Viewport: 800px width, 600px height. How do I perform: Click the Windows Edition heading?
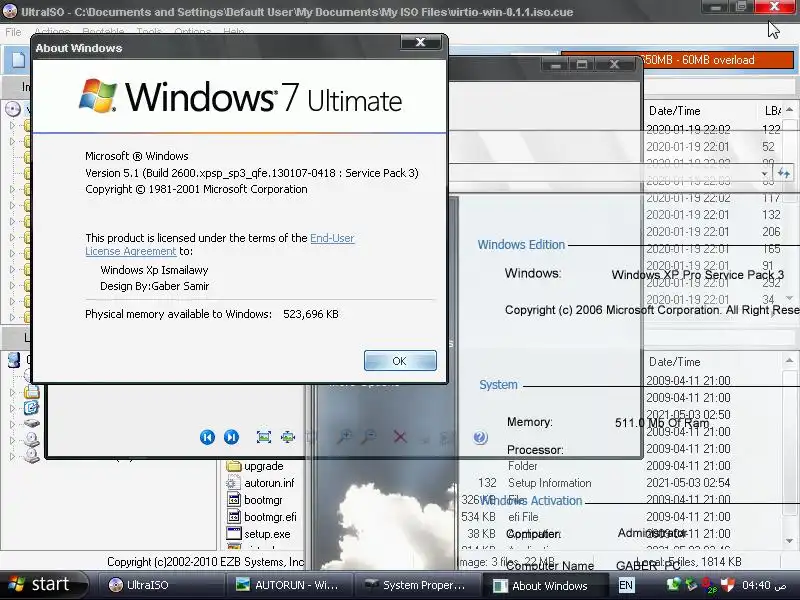coord(521,245)
